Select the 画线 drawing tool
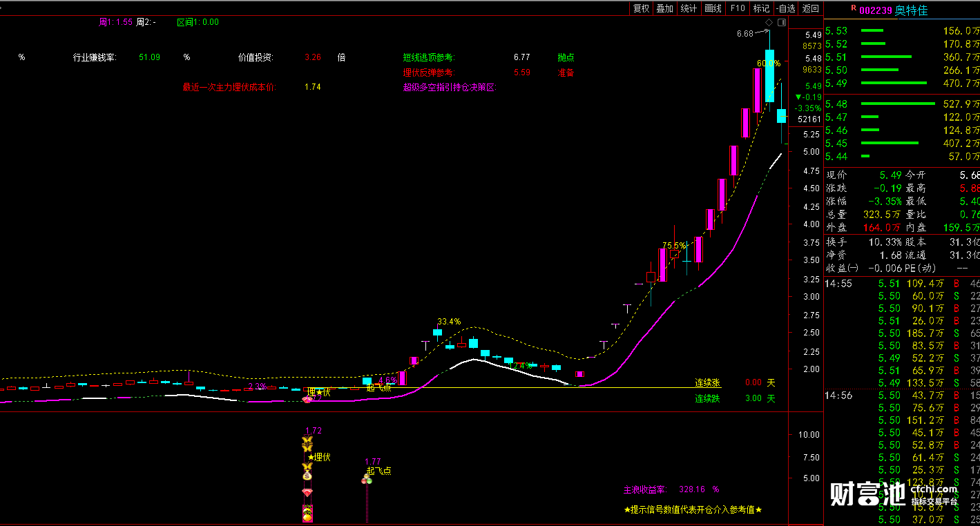The image size is (980, 526). click(713, 8)
